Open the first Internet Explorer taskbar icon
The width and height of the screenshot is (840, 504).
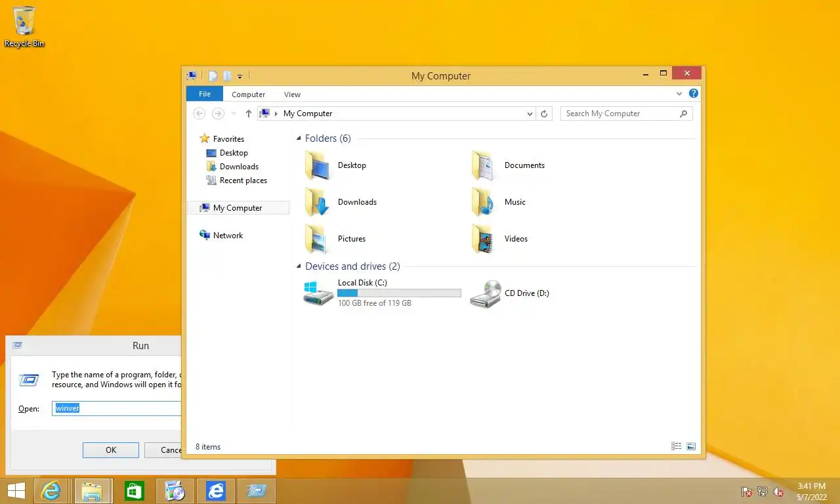(x=51, y=491)
